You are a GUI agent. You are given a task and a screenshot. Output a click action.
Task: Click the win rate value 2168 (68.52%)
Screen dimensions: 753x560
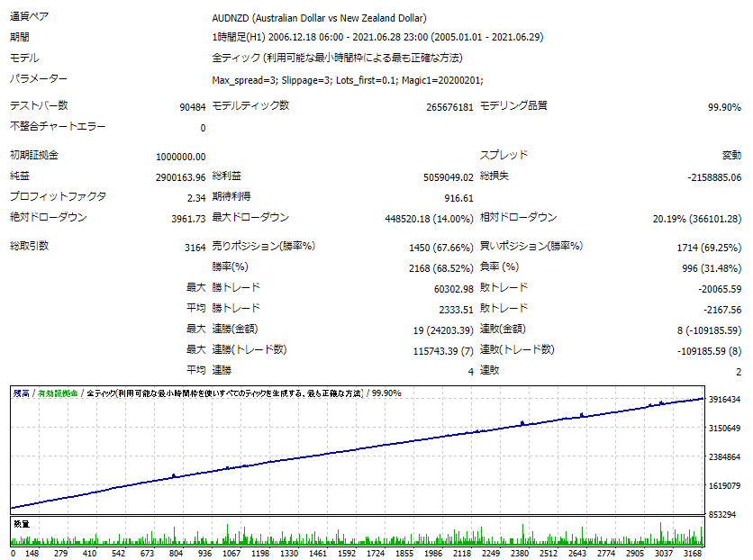point(440,268)
